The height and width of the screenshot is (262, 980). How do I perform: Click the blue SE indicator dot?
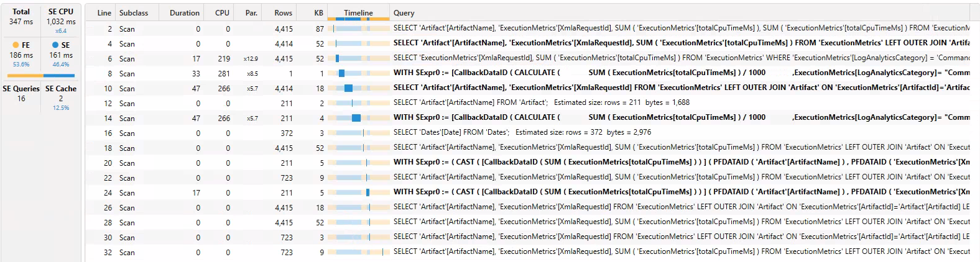(x=55, y=45)
